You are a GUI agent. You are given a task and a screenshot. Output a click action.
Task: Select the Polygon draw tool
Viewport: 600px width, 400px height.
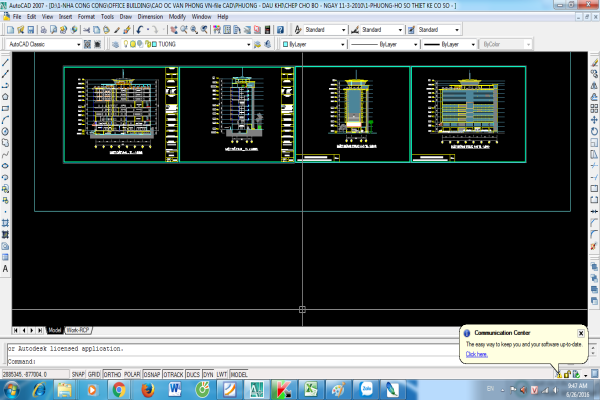[x=5, y=96]
